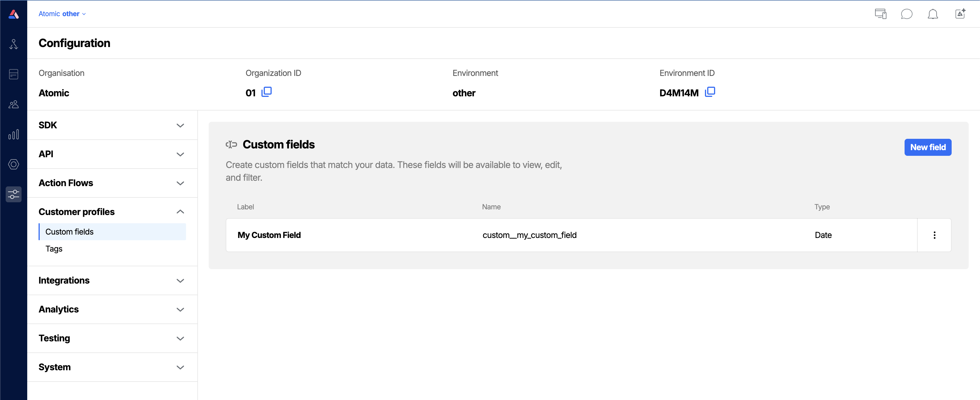Viewport: 980px width, 400px height.
Task: Copy Environment ID D4M14M with copy icon
Action: 710,92
